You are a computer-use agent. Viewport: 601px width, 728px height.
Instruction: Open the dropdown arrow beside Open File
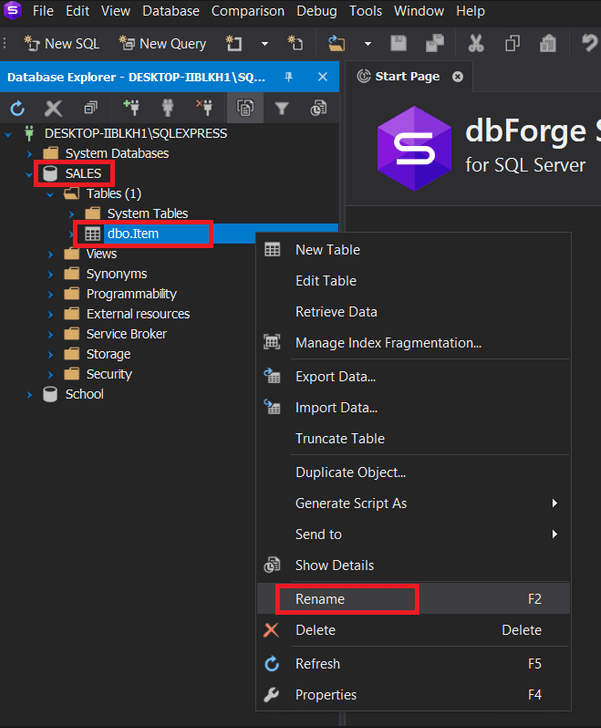pos(368,44)
